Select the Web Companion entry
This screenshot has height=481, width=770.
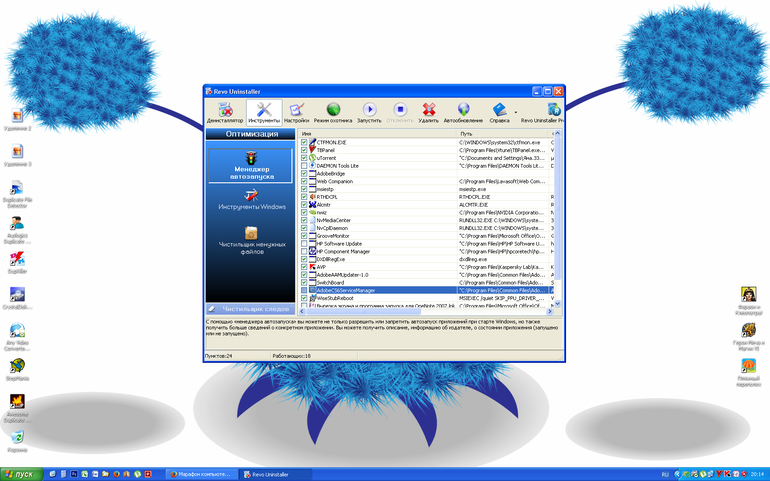[x=426, y=181]
